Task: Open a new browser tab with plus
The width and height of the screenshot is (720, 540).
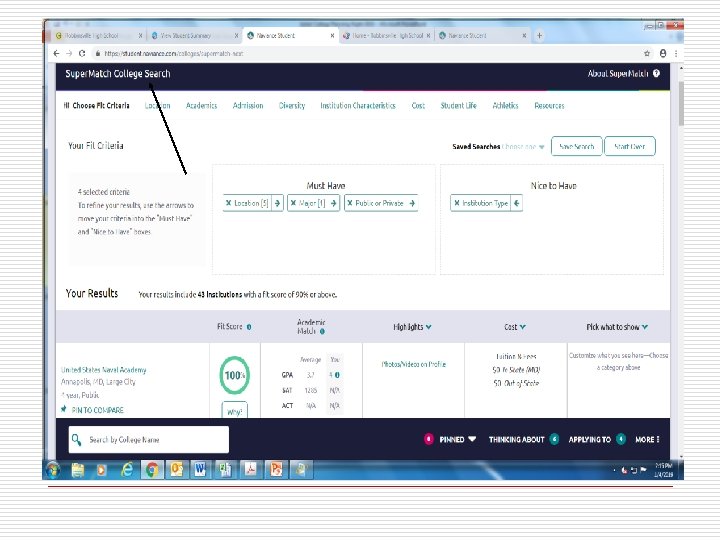Action: click(x=540, y=35)
